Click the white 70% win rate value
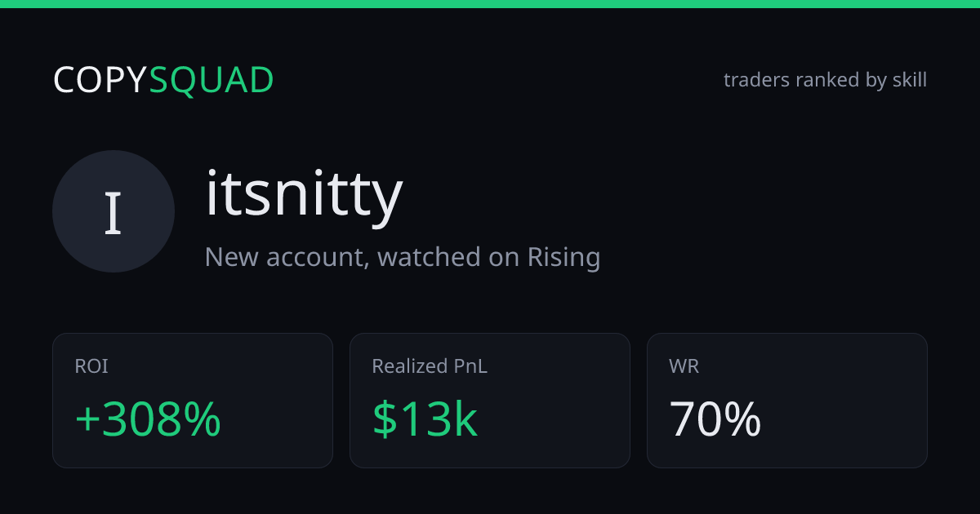Image resolution: width=980 pixels, height=514 pixels. click(x=715, y=419)
